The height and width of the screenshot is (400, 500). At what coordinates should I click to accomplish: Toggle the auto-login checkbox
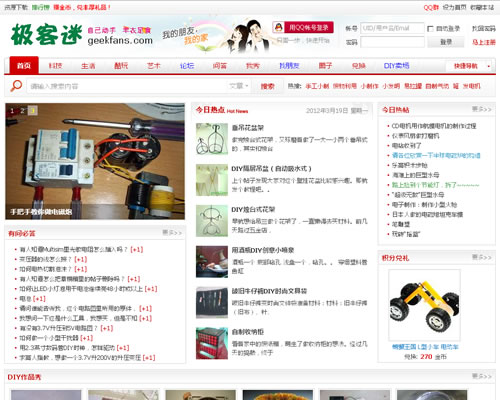(430, 29)
